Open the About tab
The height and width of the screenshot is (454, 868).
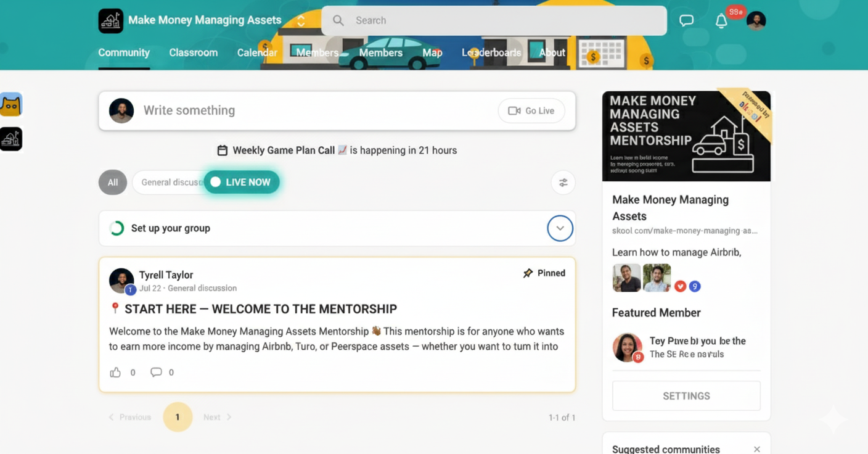pyautogui.click(x=552, y=52)
